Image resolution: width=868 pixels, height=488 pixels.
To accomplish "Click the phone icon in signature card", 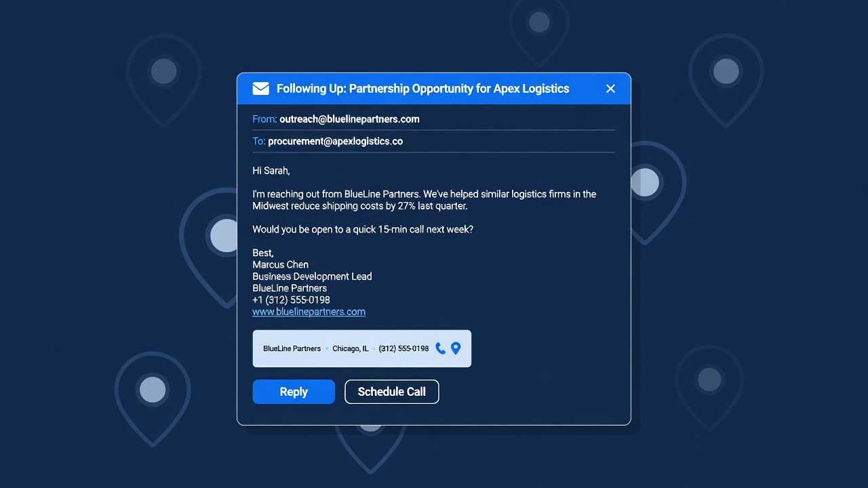I will tap(441, 348).
